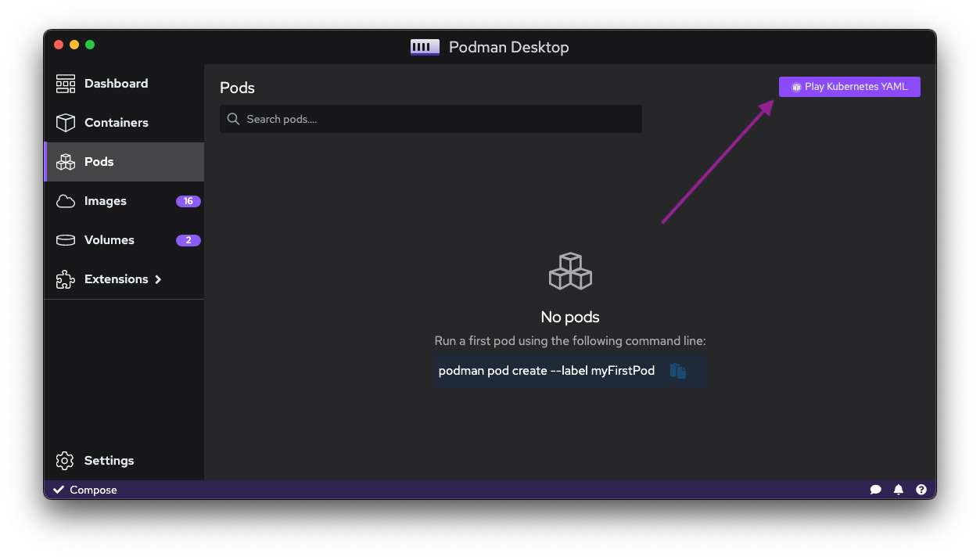
Task: Click the Podman Desktop title bar logo
Action: pos(424,47)
